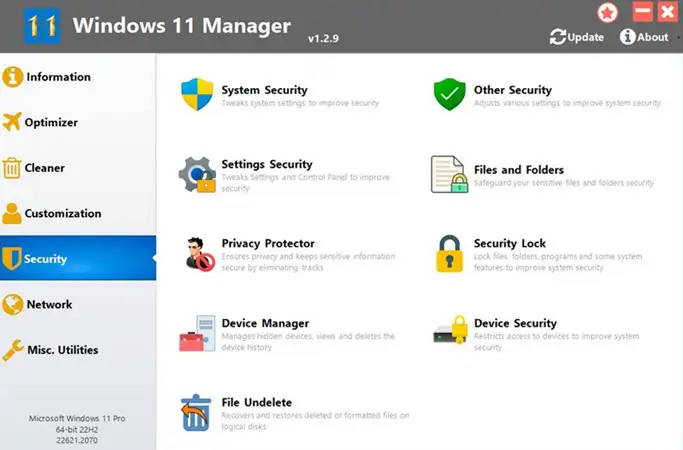Open Other Security title link
This screenshot has height=450, width=683.
513,90
